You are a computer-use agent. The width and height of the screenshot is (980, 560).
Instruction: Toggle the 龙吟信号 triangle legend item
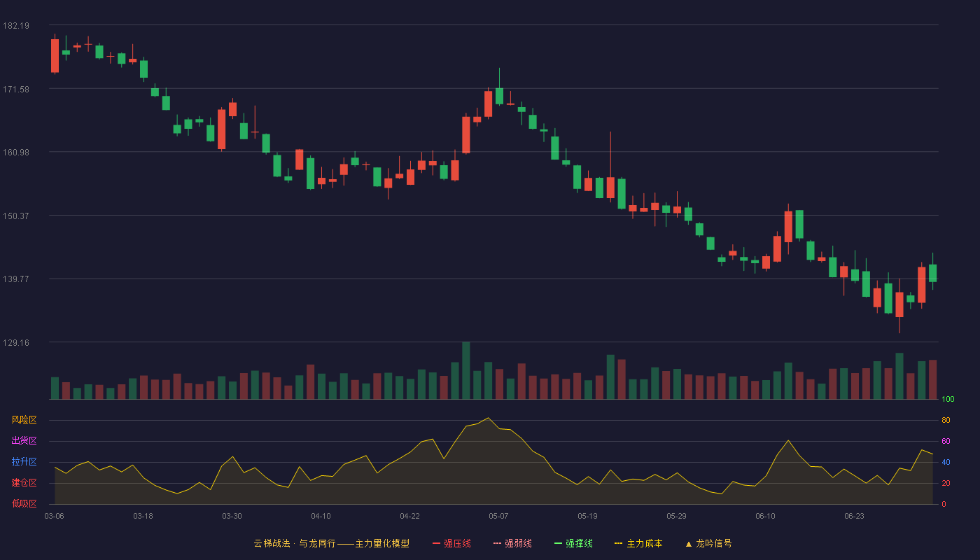point(708,543)
